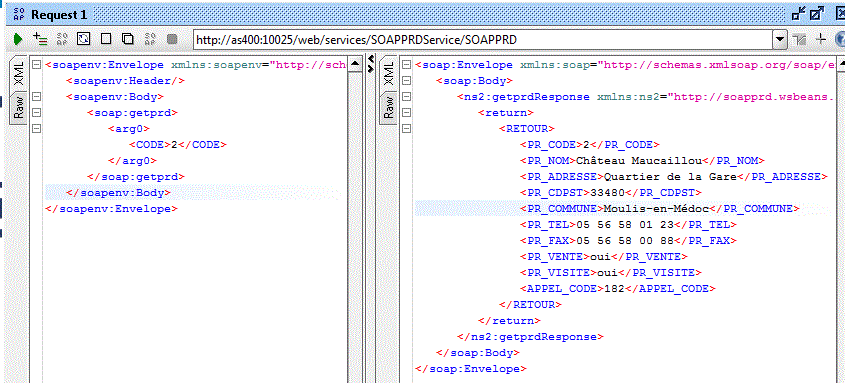Screen dimensions: 845x383
Task: Collapse the return node in response
Action: point(407,113)
